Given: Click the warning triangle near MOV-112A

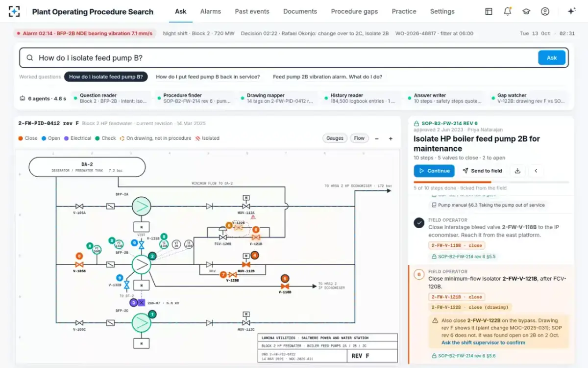Looking at the screenshot, I should 253,216.
